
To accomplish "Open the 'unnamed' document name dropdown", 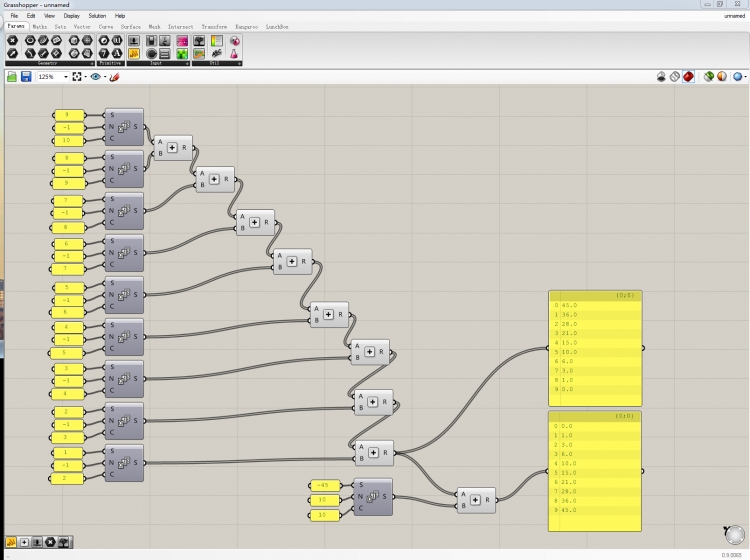I will coord(734,16).
